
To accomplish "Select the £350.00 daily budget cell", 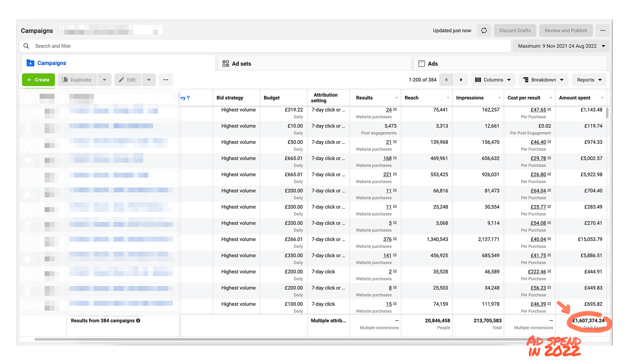I will (284, 259).
